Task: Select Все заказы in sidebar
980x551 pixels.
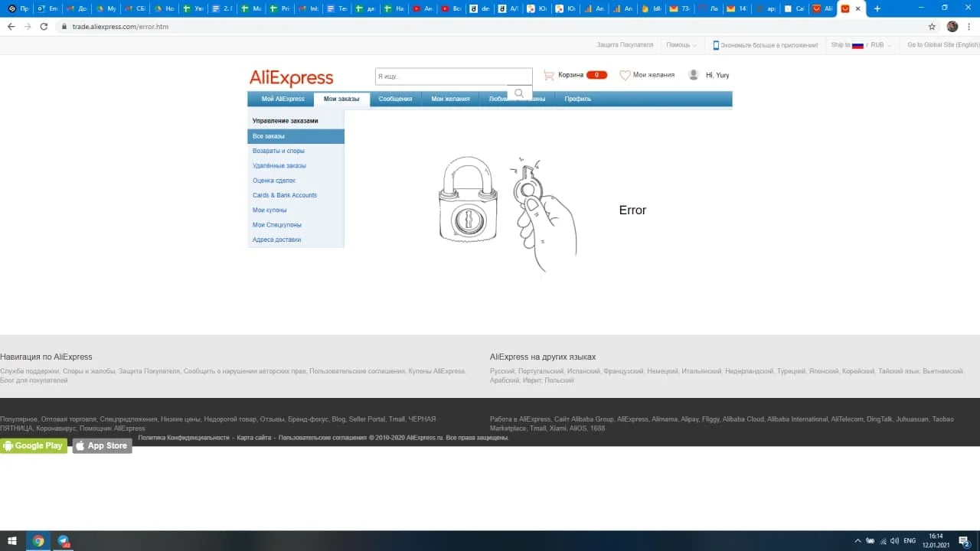Action: click(296, 136)
